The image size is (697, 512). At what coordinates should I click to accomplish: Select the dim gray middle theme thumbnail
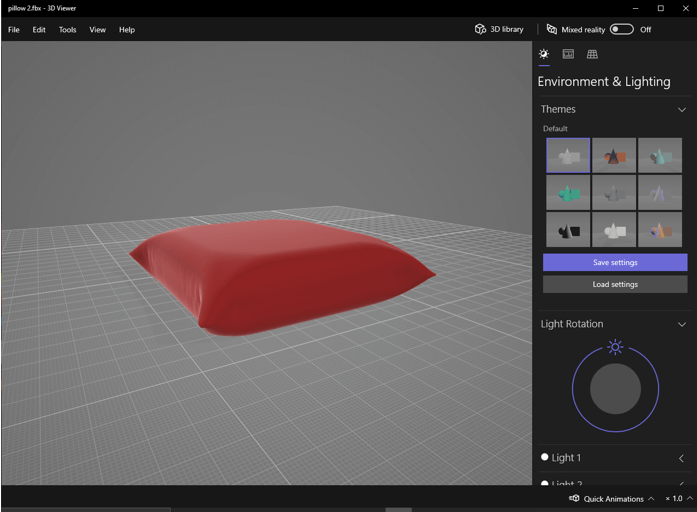point(614,192)
